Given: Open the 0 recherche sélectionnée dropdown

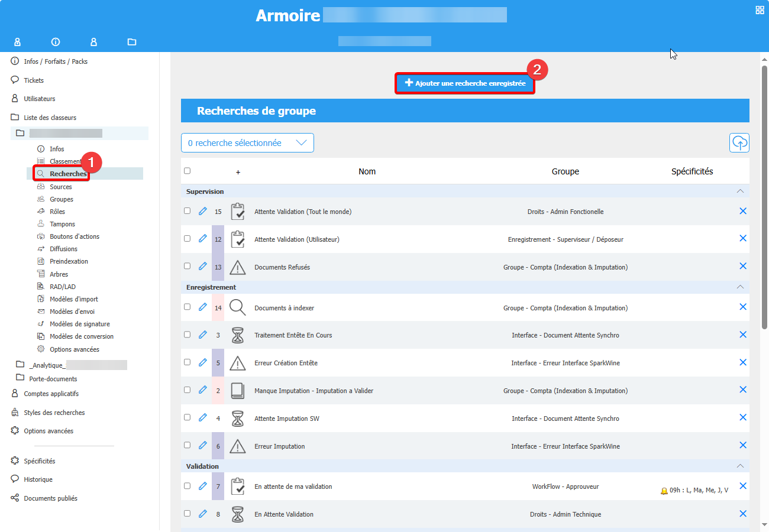Looking at the screenshot, I should coord(247,143).
